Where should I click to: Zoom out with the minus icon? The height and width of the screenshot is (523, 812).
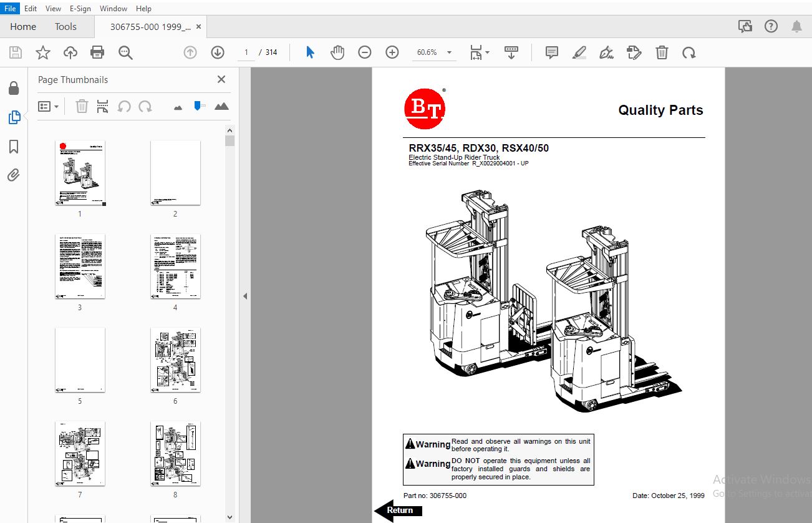point(365,53)
